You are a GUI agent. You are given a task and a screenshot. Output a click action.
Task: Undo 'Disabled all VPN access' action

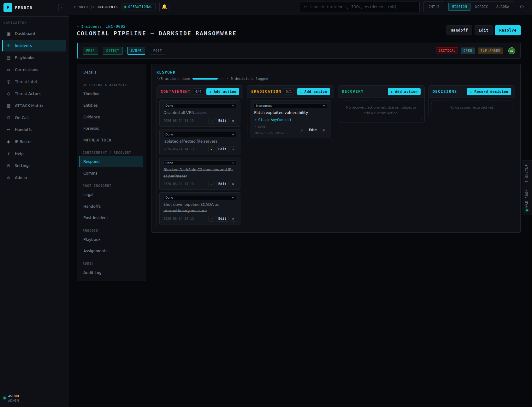coord(211,121)
